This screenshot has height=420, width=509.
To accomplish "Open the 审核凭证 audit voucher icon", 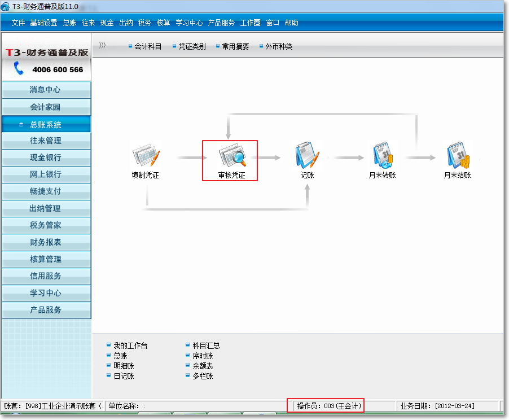I will 231,155.
